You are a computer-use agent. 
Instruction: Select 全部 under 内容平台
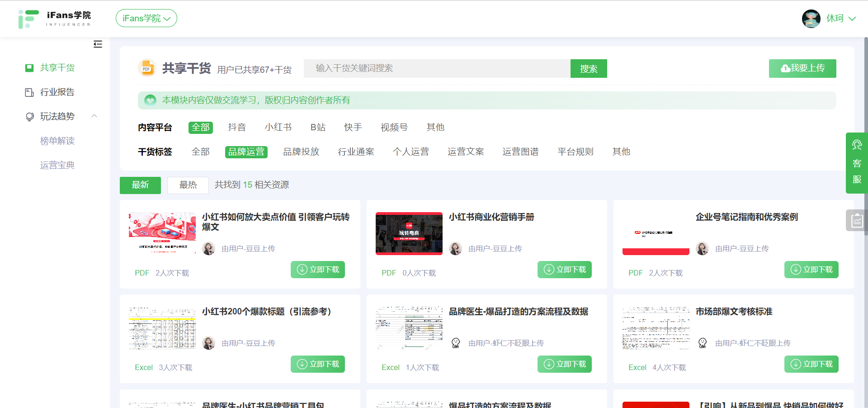[x=201, y=128]
